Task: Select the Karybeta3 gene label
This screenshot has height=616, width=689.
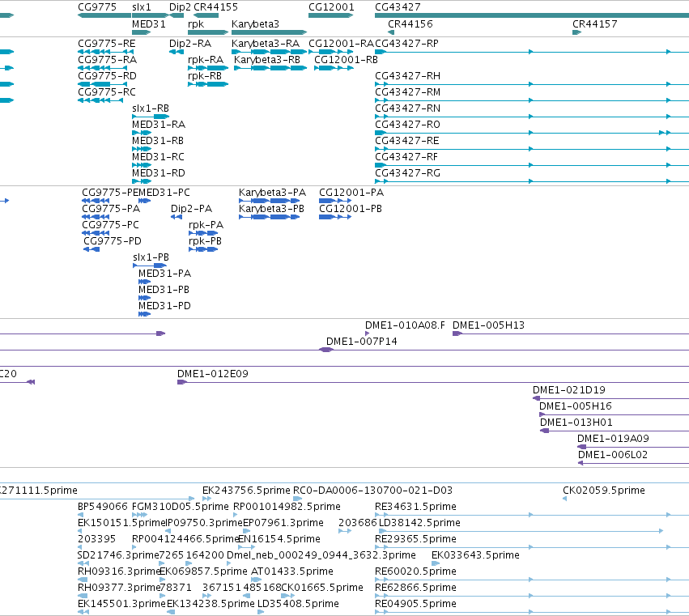Action: pos(255,24)
